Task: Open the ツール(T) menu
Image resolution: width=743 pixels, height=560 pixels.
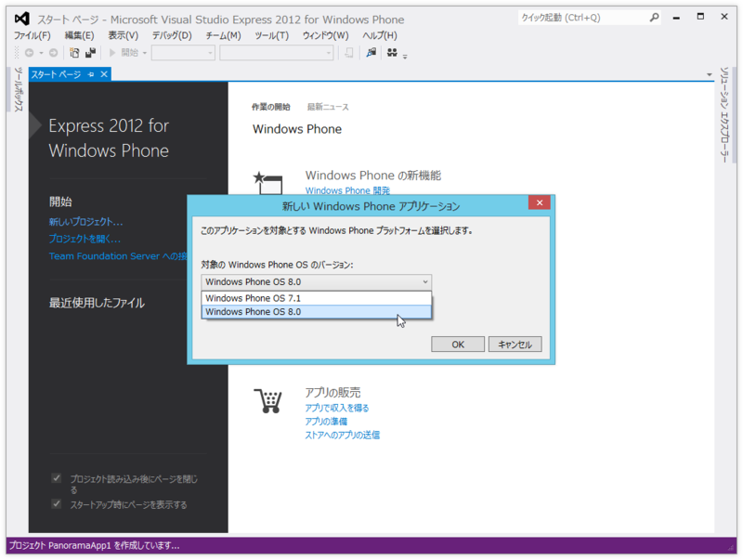Action: pyautogui.click(x=271, y=35)
